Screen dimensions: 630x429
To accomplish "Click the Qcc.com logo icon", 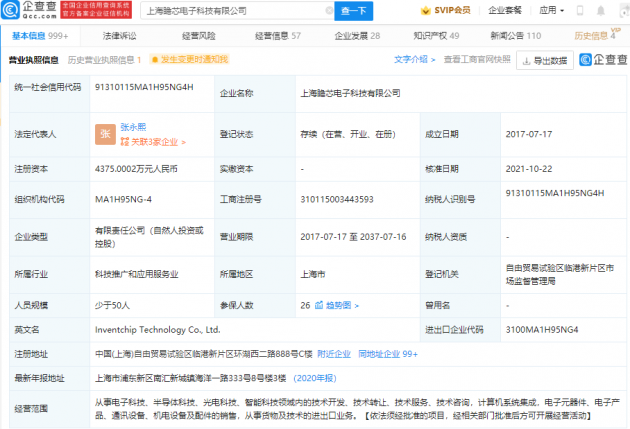I will pos(10,10).
